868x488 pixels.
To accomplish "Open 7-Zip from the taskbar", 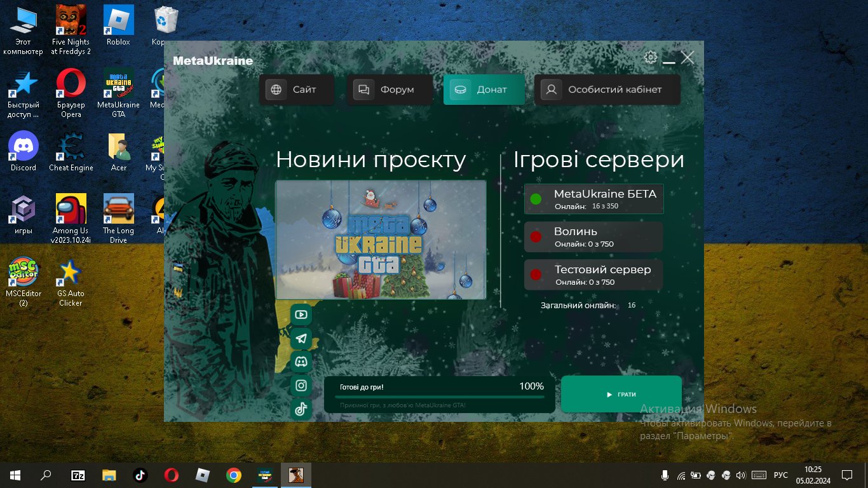I will pos(78,475).
